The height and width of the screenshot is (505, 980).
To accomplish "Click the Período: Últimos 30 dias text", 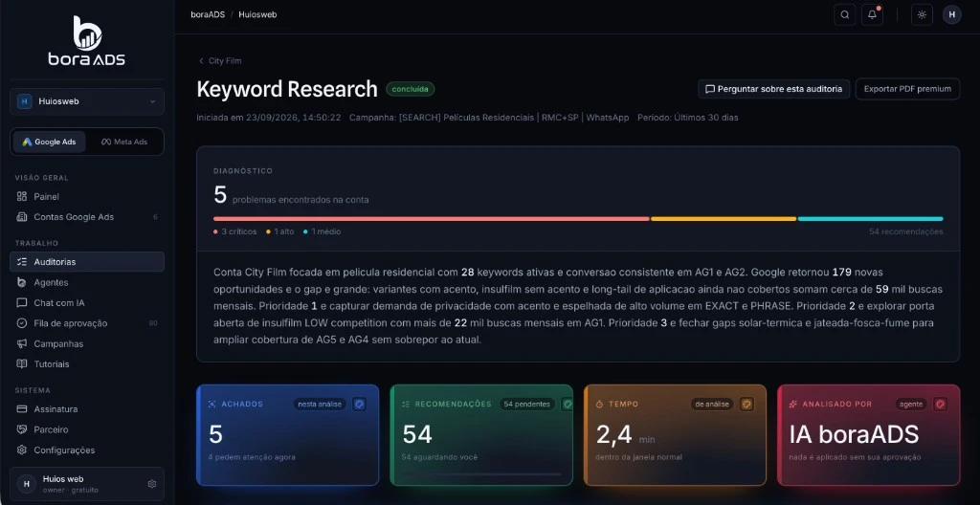I will (x=687, y=118).
